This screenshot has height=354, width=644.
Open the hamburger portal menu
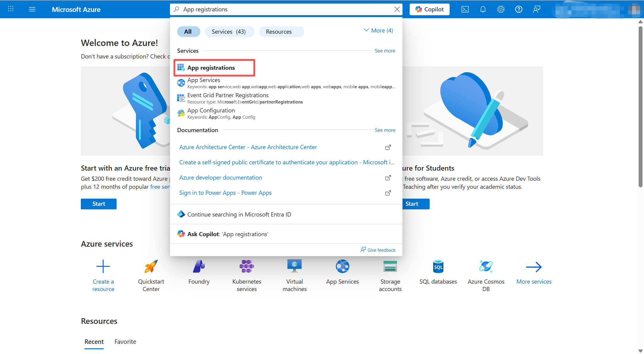32,9
